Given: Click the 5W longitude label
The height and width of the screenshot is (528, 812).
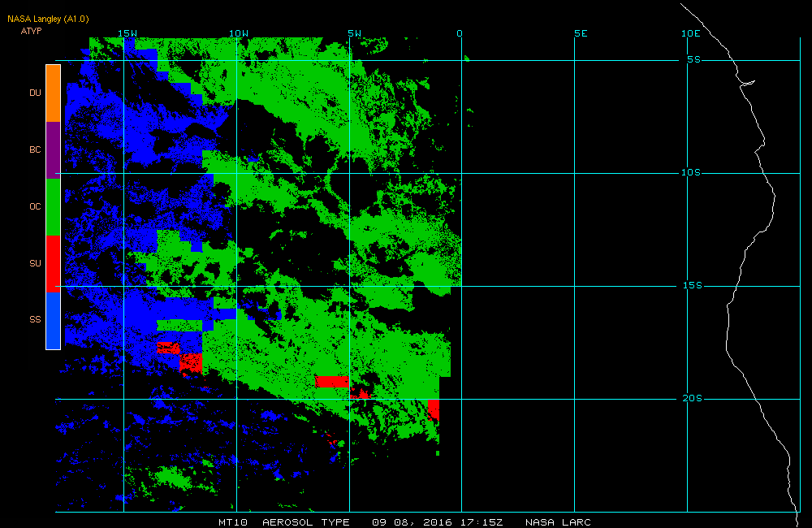Looking at the screenshot, I should pyautogui.click(x=355, y=33).
